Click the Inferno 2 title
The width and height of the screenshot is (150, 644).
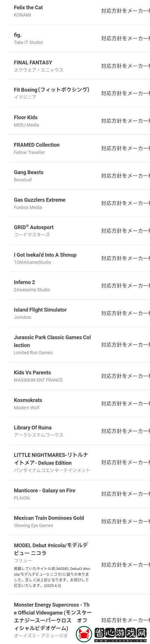[24, 282]
